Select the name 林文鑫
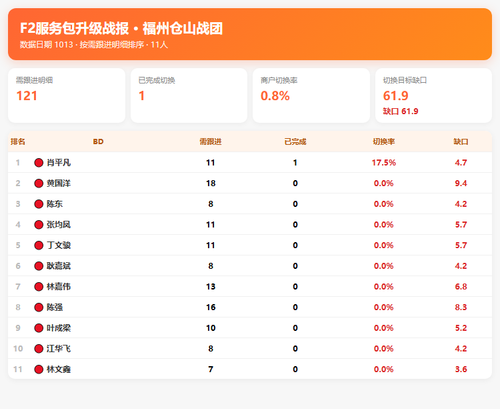The image size is (500, 409). (x=59, y=369)
